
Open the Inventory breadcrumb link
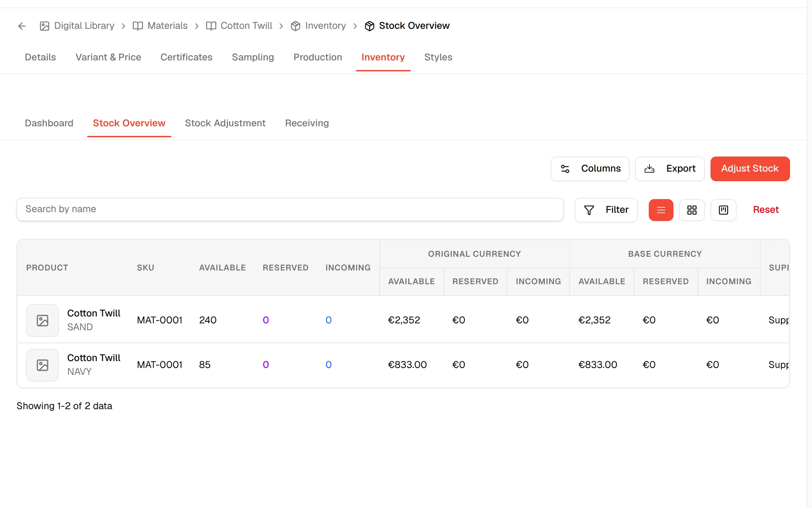coord(318,26)
